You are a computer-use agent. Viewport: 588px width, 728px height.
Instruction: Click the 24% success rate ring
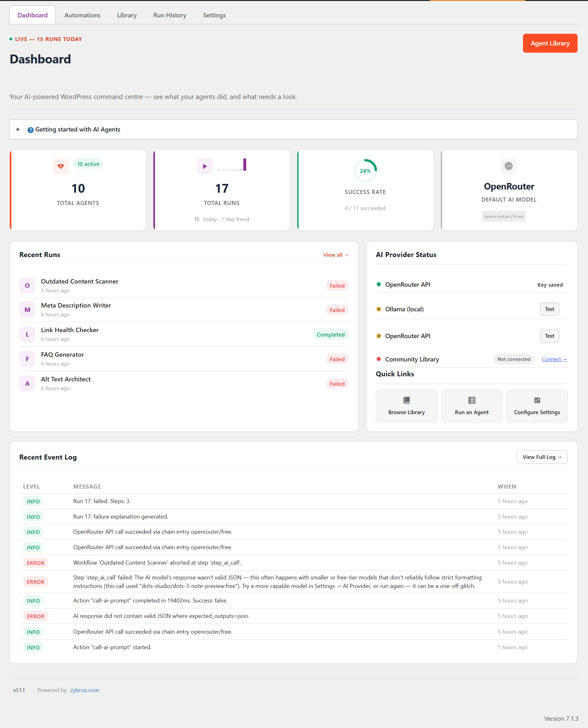(x=365, y=171)
